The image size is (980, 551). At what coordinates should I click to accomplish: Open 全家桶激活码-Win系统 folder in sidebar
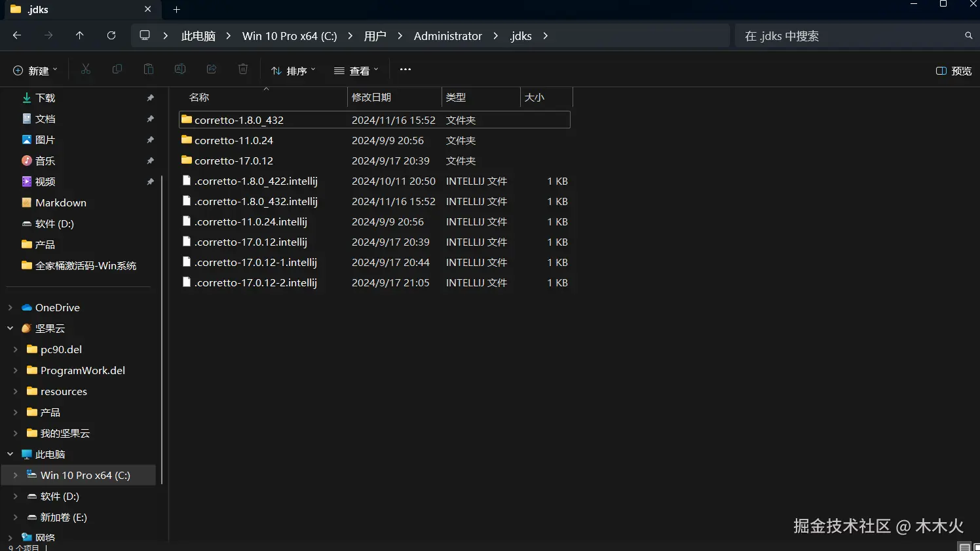81,265
